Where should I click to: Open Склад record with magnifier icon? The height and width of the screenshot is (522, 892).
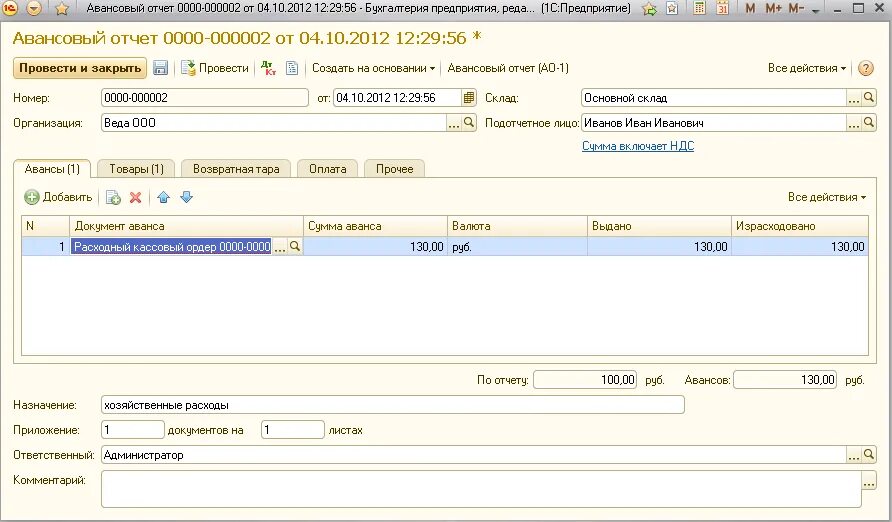coord(869,98)
